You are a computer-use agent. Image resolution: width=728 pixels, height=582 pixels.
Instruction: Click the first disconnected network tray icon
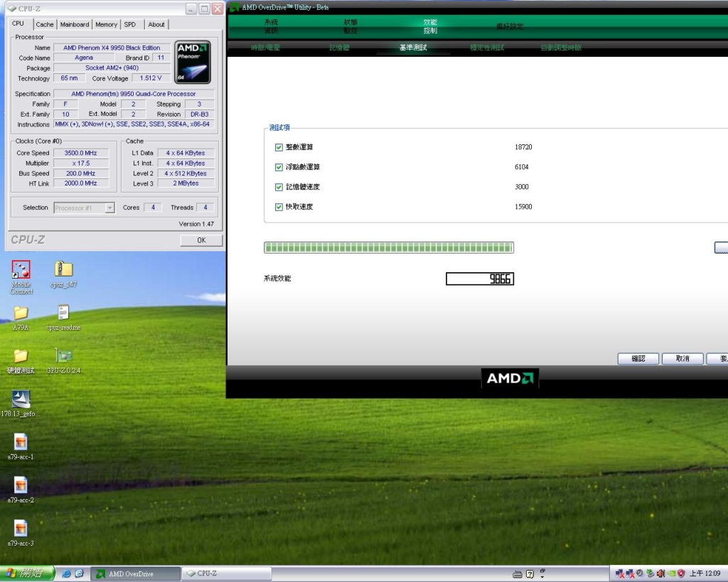tap(619, 573)
